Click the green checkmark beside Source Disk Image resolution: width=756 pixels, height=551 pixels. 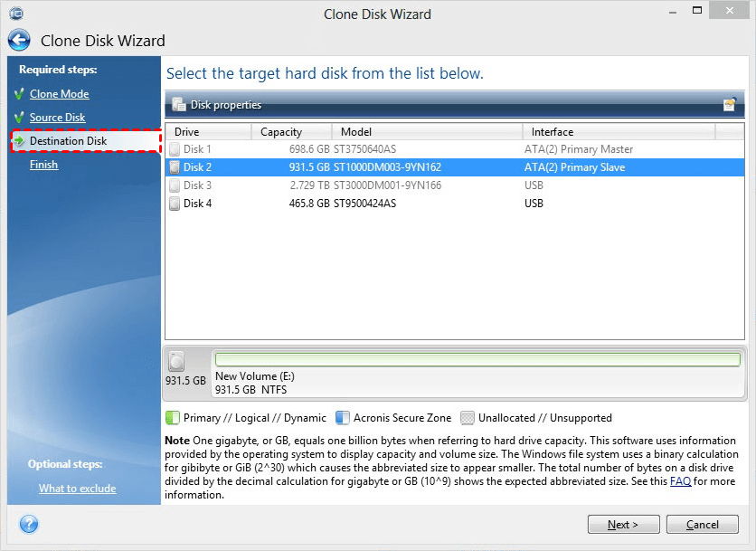pos(19,118)
